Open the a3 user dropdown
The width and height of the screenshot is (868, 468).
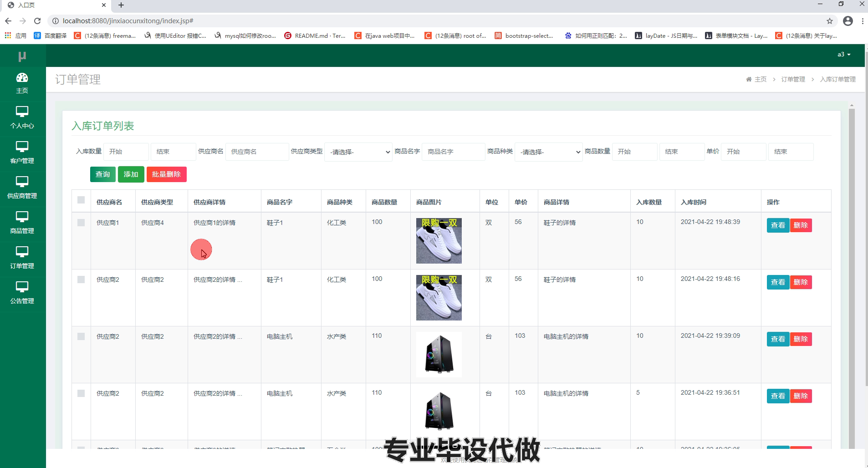tap(844, 55)
